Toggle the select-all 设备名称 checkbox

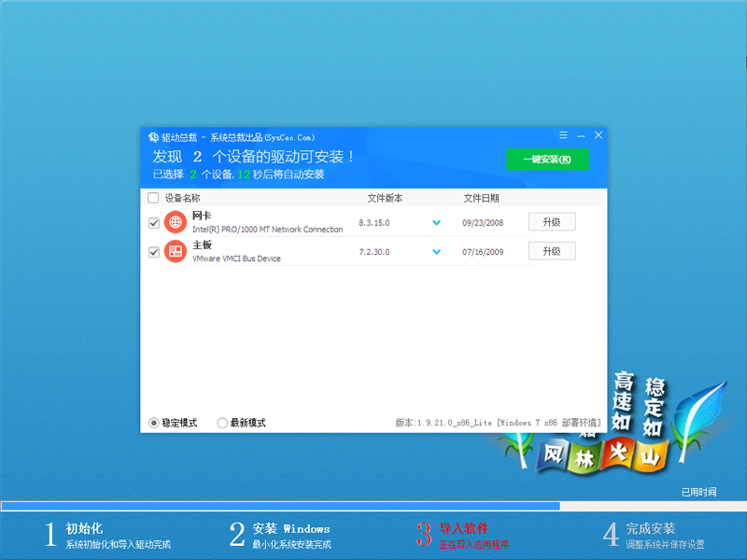153,198
